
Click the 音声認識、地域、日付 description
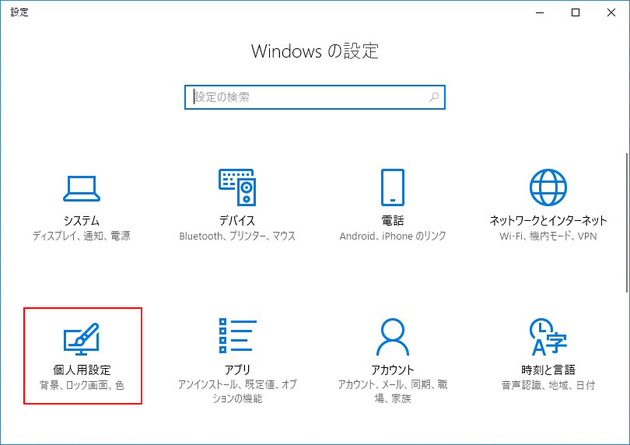548,385
